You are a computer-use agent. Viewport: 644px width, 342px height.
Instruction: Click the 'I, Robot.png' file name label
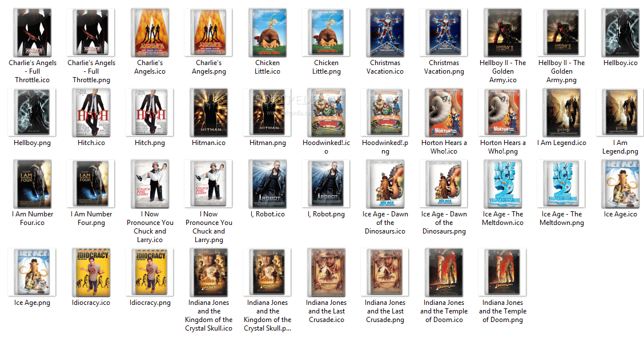coord(326,214)
